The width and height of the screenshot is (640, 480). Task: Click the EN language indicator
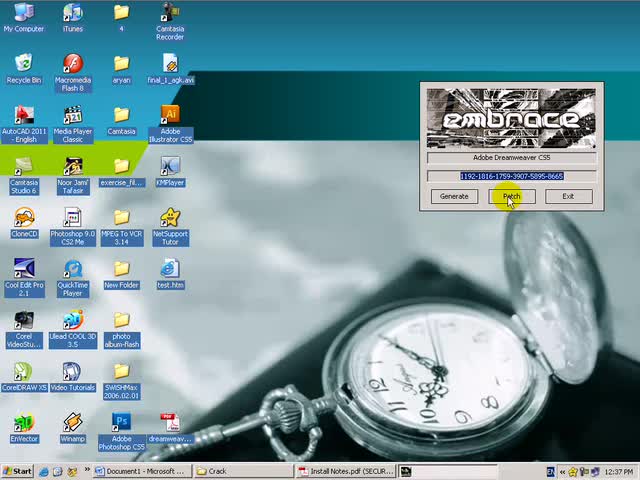(x=550, y=472)
